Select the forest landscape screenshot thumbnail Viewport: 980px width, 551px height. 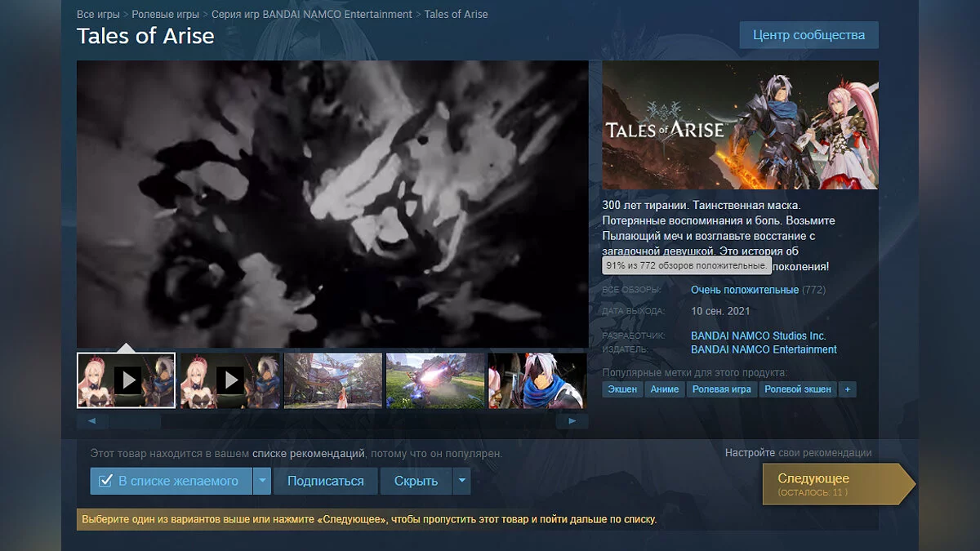click(x=332, y=380)
